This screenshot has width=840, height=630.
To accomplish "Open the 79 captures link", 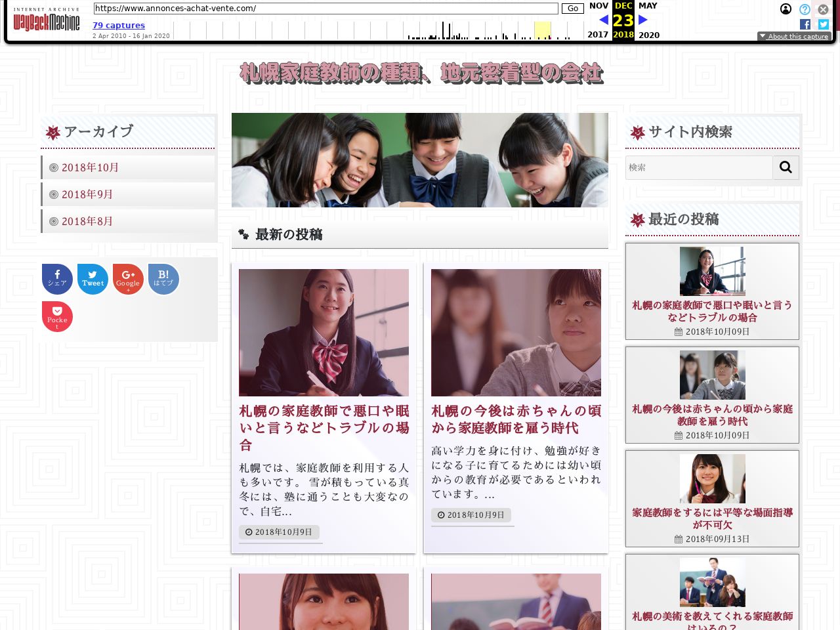I will click(x=119, y=25).
